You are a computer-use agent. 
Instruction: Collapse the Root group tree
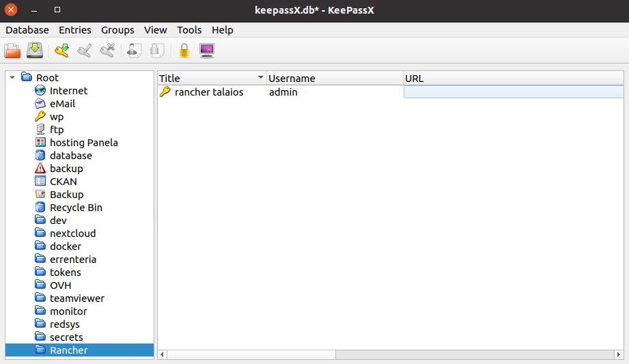pos(12,78)
